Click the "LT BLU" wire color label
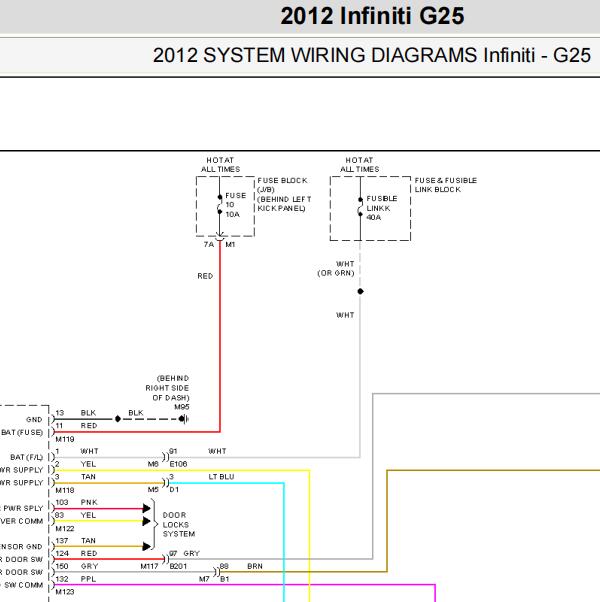600x602 pixels. click(x=221, y=477)
